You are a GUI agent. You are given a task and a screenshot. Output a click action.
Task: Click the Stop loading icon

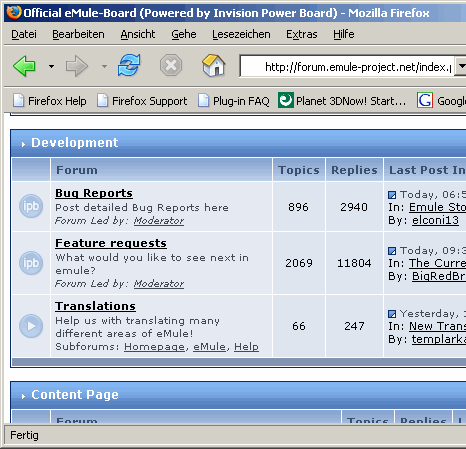(x=171, y=65)
